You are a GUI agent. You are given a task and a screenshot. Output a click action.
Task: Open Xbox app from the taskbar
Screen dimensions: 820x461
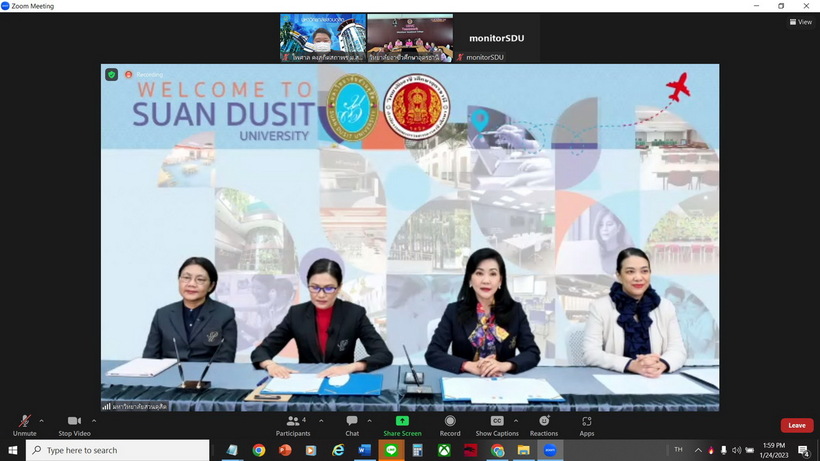point(444,450)
